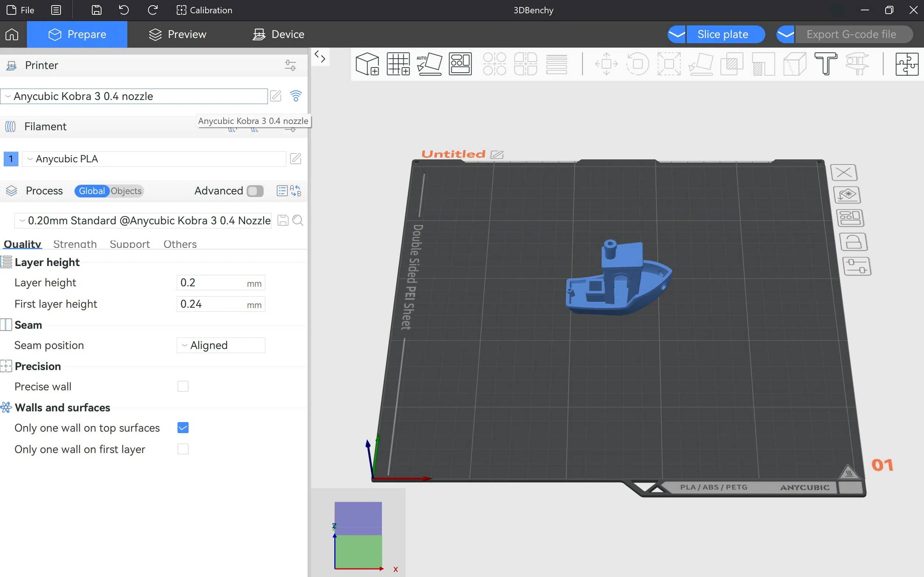Switch process scope to Global
Image resolution: width=924 pixels, height=577 pixels.
pos(92,191)
